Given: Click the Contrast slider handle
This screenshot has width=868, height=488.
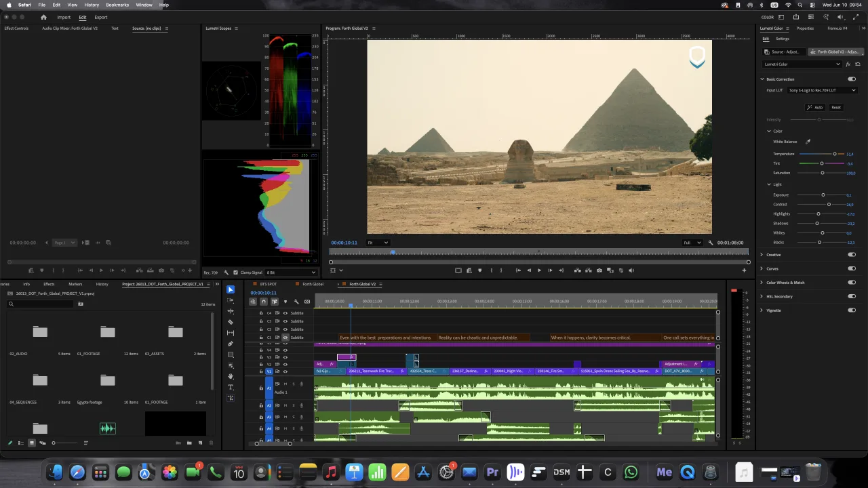Looking at the screenshot, I should [x=829, y=204].
